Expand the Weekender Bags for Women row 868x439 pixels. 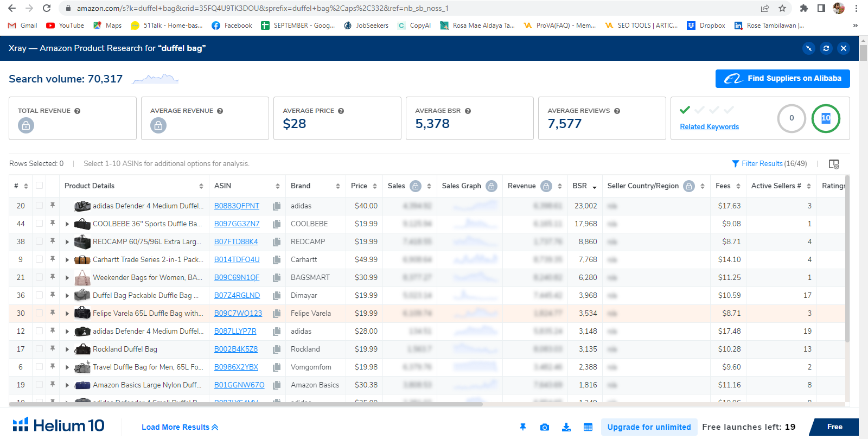(67, 278)
